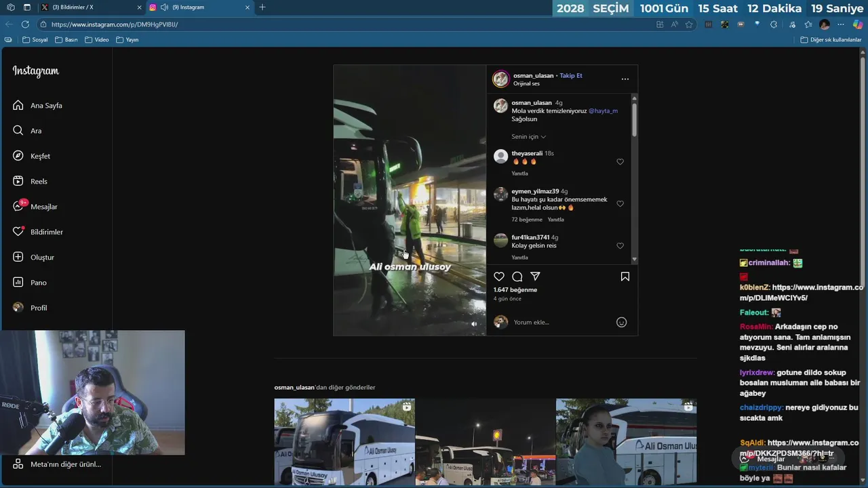The width and height of the screenshot is (868, 488).
Task: Reload the page
Action: (25, 24)
